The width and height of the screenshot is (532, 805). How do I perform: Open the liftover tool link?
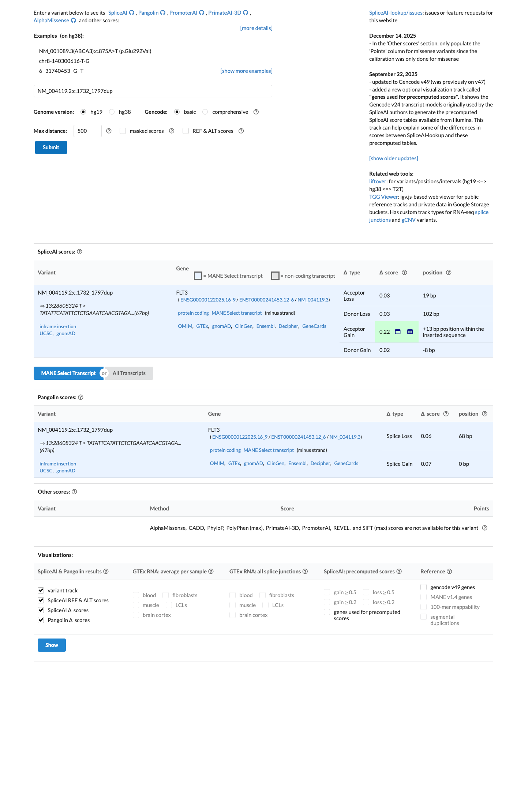coord(378,181)
